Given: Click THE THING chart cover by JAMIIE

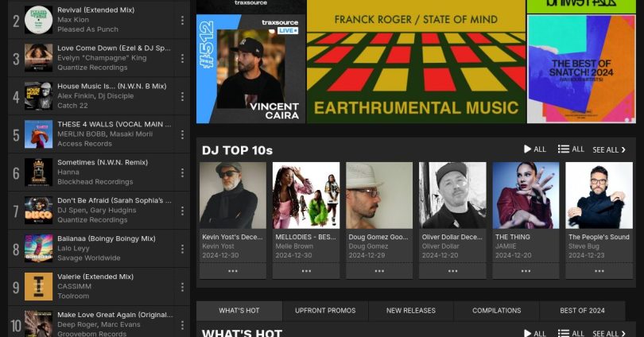Looking at the screenshot, I should click(526, 196).
